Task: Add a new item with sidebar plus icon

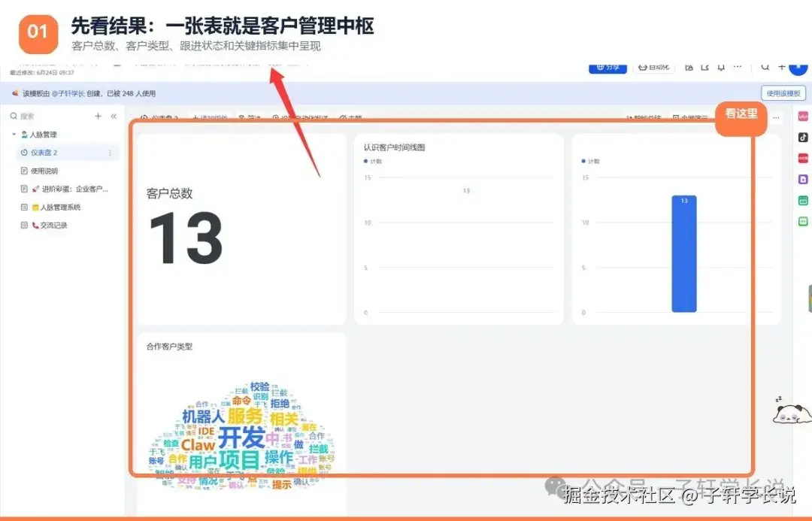Action: point(98,116)
